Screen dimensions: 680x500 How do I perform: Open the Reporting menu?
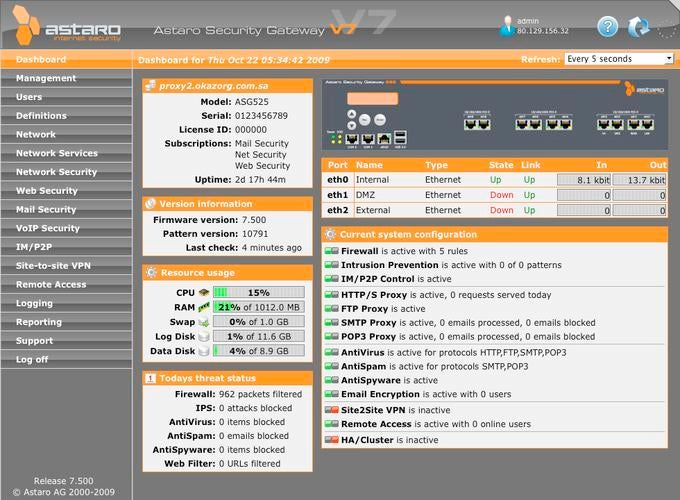click(66, 322)
